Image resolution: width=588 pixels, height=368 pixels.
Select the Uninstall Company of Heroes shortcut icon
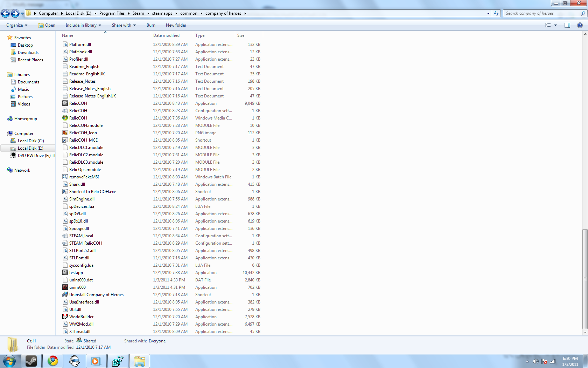click(x=65, y=295)
